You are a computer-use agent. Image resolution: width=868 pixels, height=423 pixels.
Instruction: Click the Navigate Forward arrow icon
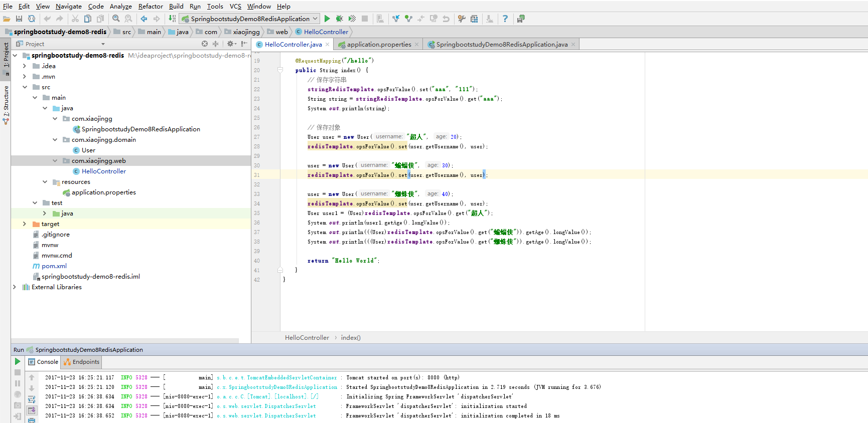pyautogui.click(x=157, y=19)
